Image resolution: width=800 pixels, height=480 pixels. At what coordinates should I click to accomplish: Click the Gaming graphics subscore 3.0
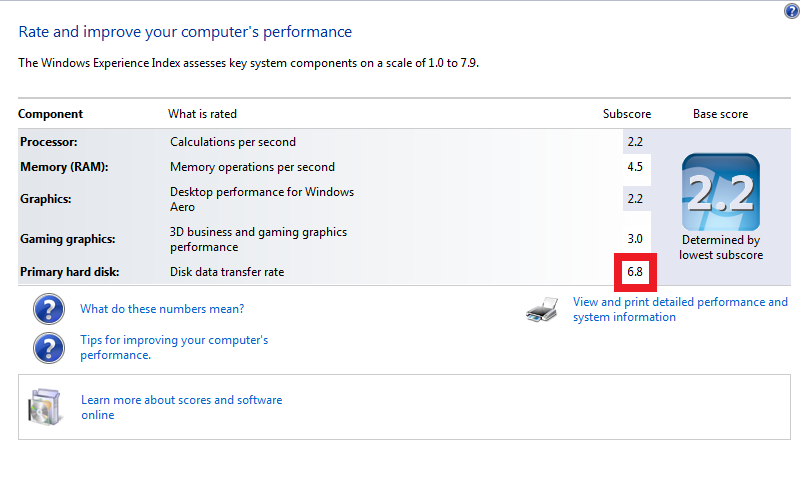tap(635, 239)
